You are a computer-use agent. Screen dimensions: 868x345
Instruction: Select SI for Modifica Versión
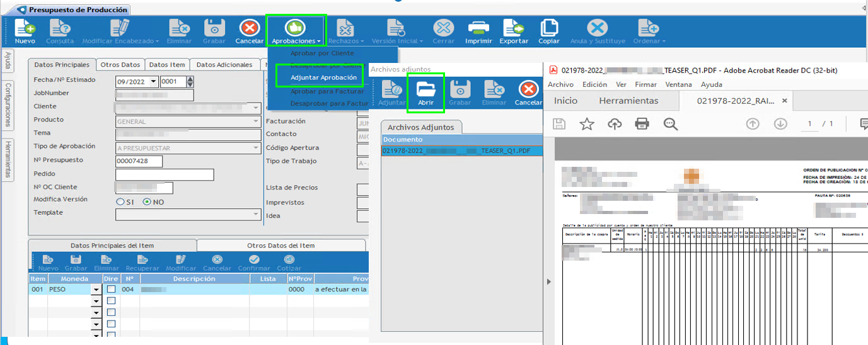[x=120, y=201]
